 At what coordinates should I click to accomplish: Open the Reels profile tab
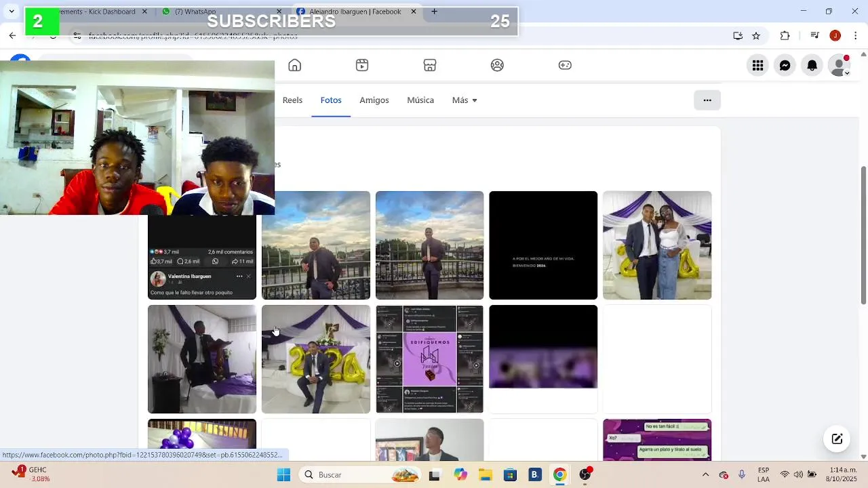(x=292, y=100)
